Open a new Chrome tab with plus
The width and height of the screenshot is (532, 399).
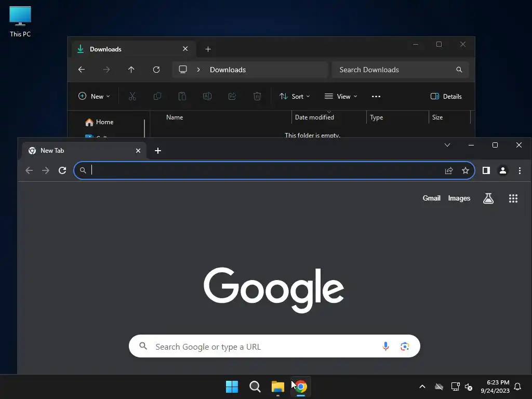pos(158,151)
